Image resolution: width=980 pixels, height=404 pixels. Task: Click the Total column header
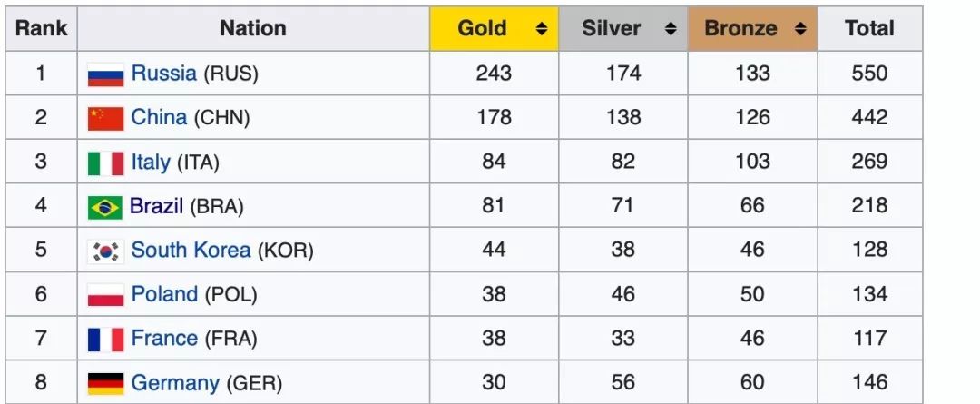pos(869,29)
